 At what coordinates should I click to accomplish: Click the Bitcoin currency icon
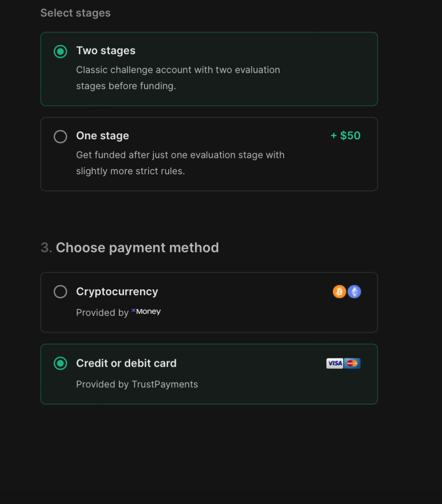[x=339, y=291]
